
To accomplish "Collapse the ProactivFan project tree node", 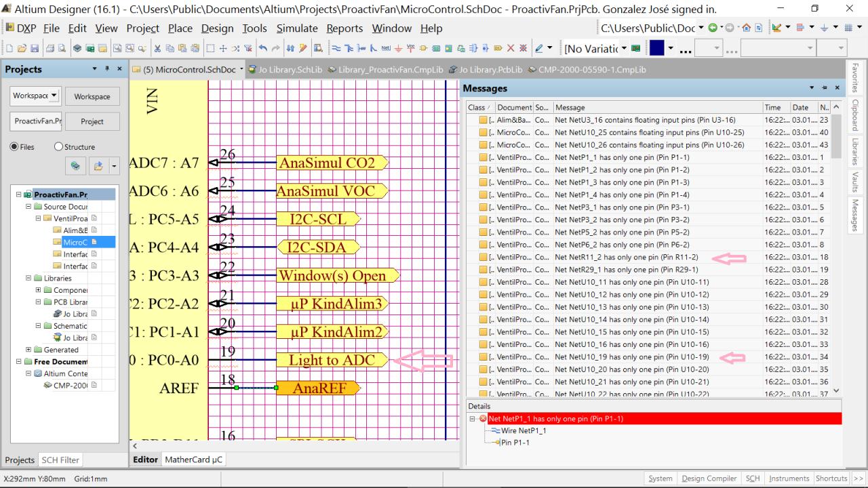I will (x=18, y=195).
